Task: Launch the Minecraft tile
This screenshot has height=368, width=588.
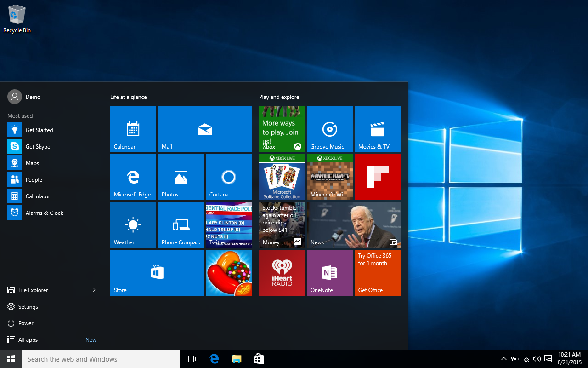Action: pyautogui.click(x=330, y=177)
